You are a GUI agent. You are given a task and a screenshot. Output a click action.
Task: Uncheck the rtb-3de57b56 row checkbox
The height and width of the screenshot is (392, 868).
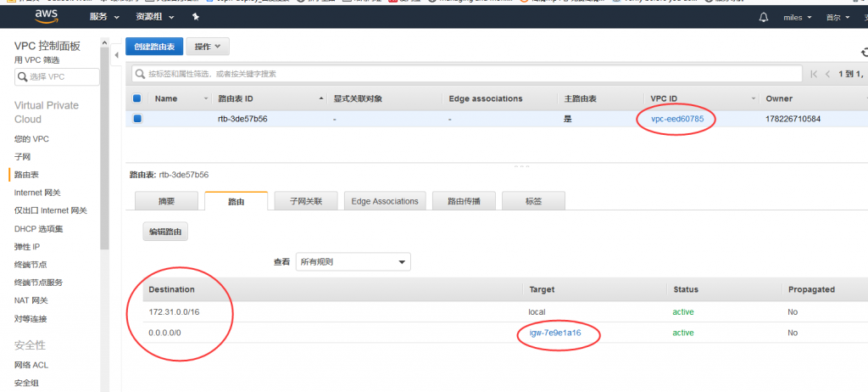point(137,119)
